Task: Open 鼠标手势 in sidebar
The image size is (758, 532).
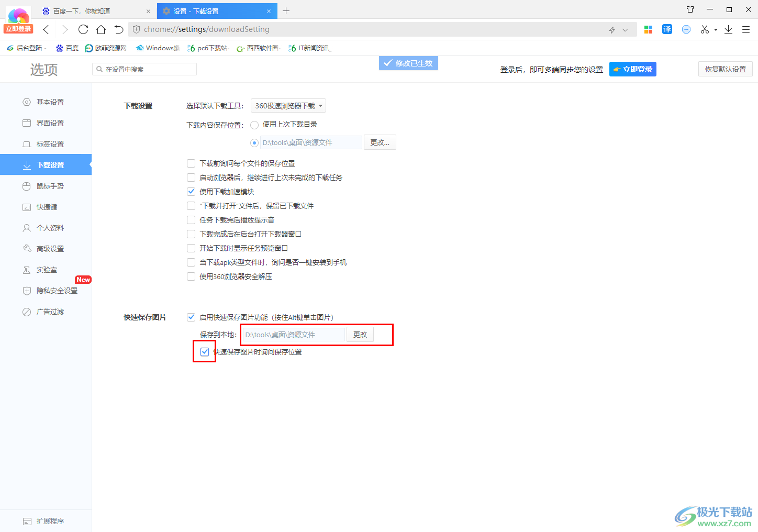Action: tap(46, 186)
